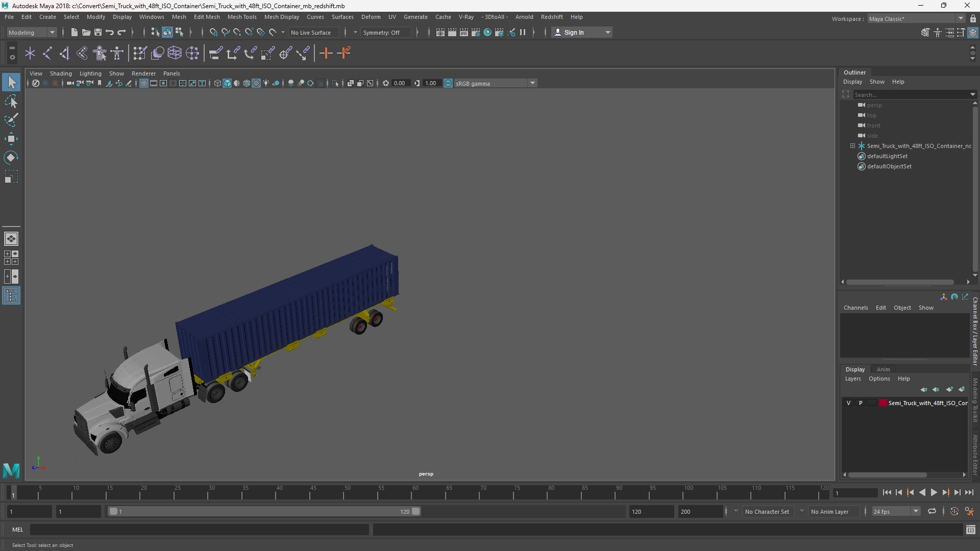Click the Outliner search field

(913, 94)
